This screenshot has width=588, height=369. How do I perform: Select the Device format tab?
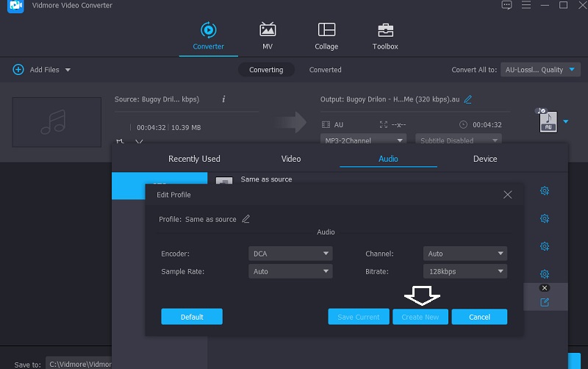485,159
